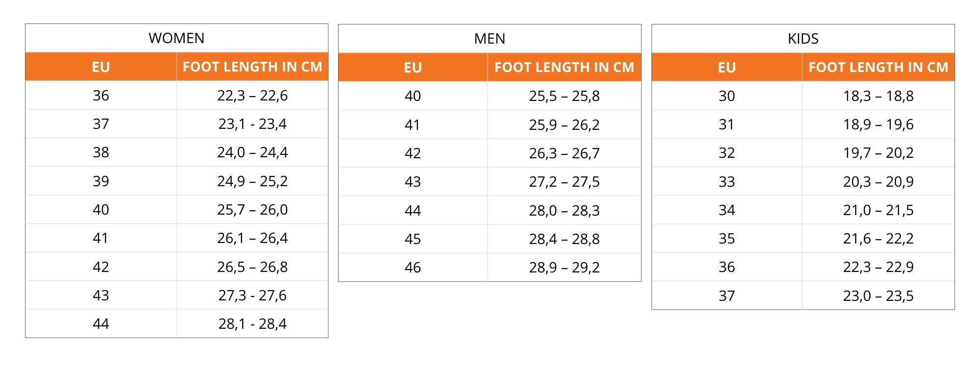Select women's foot length 27,3 - 27,6

[x=252, y=295]
